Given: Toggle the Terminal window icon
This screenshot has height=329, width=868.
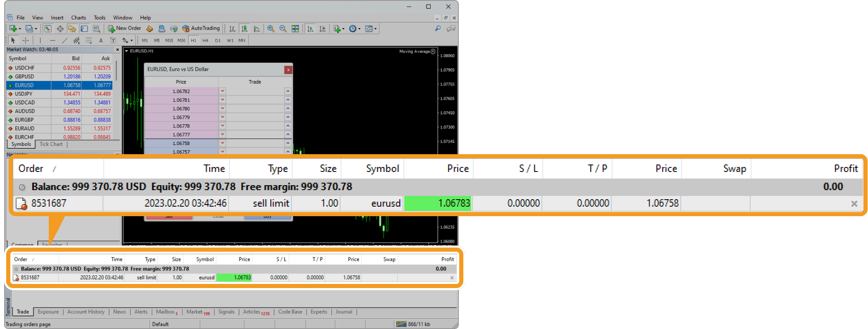Looking at the screenshot, I should (x=84, y=29).
